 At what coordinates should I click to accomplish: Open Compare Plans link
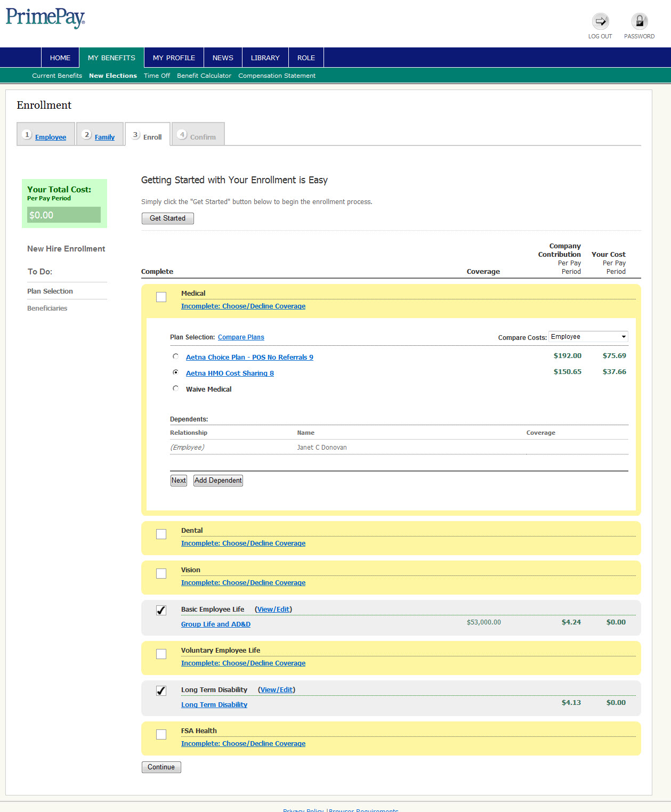241,337
